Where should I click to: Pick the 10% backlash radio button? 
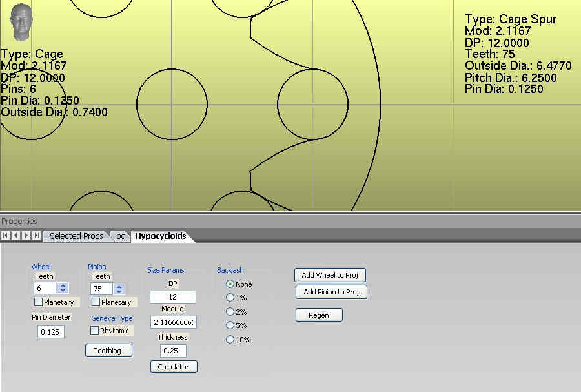[x=230, y=340]
